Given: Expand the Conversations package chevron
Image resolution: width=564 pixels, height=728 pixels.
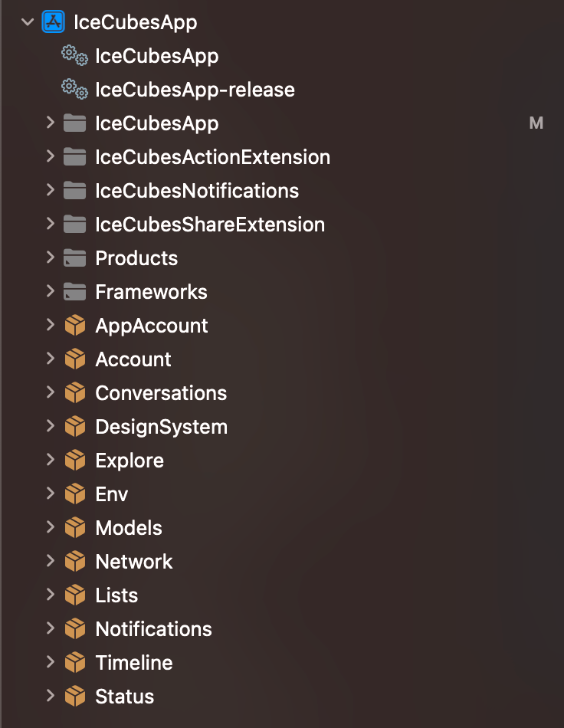Looking at the screenshot, I should 50,392.
